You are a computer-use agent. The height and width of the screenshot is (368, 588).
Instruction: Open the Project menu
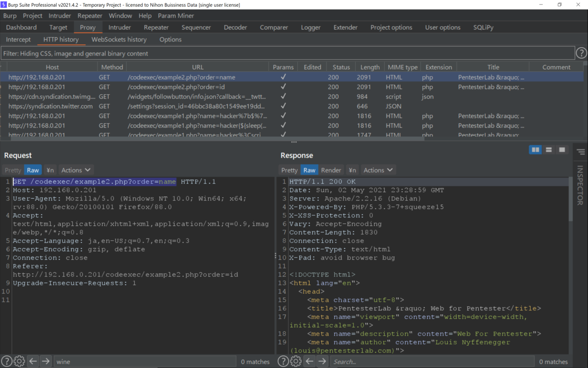click(33, 16)
